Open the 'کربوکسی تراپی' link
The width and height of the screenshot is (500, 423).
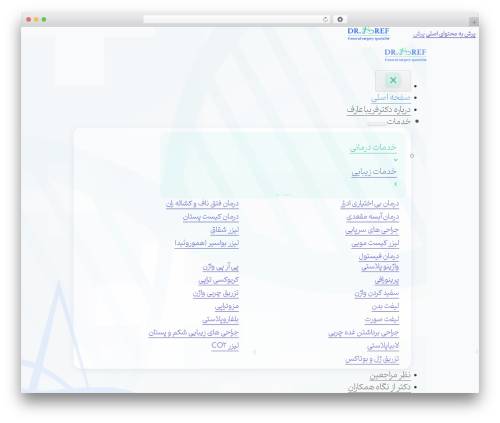click(x=219, y=280)
